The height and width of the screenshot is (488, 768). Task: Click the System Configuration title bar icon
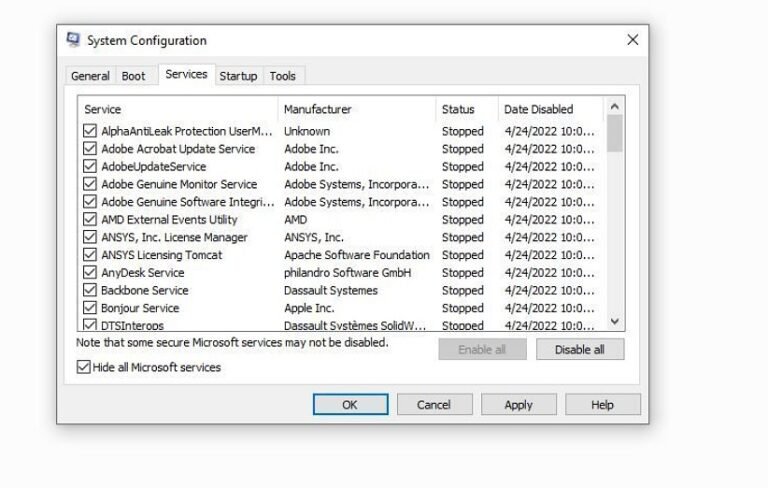73,40
